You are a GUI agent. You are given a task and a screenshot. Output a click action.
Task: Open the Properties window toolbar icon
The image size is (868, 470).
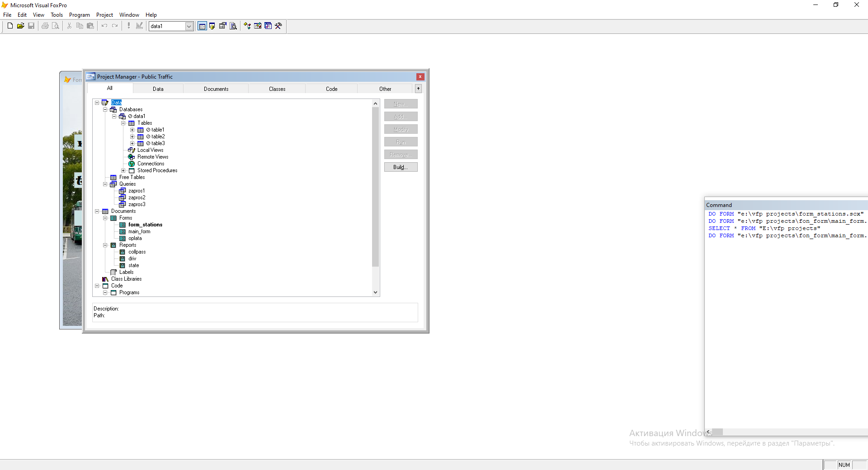click(222, 26)
